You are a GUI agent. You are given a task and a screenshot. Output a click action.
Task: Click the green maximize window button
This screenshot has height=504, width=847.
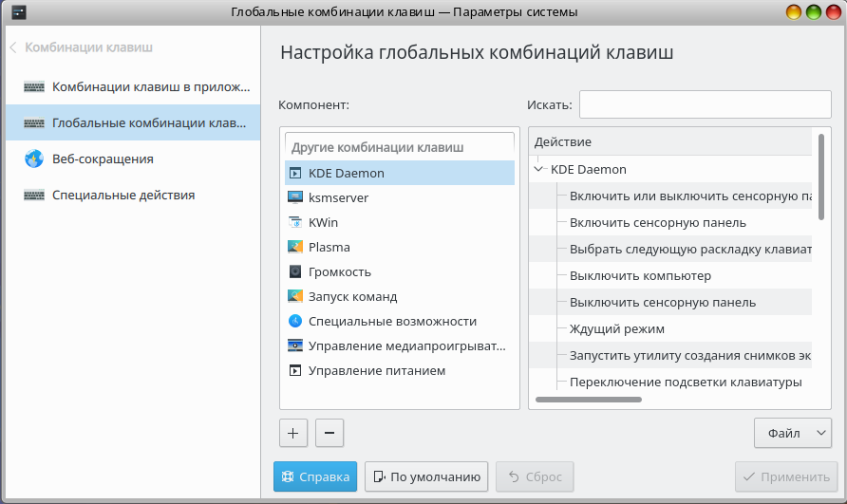814,12
